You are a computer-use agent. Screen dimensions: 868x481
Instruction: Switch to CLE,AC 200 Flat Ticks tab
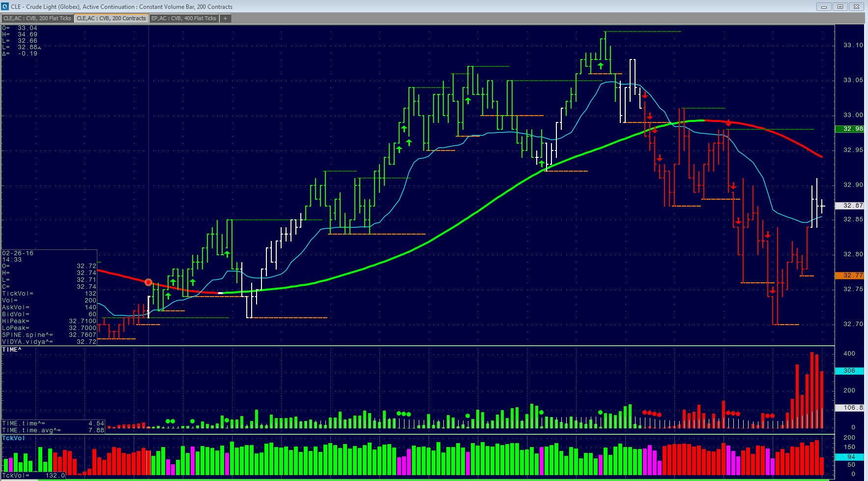pyautogui.click(x=37, y=18)
